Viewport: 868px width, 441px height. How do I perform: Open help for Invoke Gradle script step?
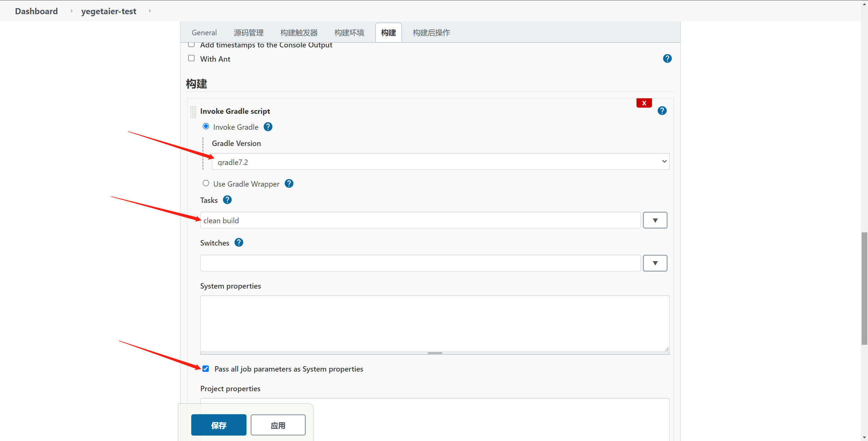click(662, 111)
